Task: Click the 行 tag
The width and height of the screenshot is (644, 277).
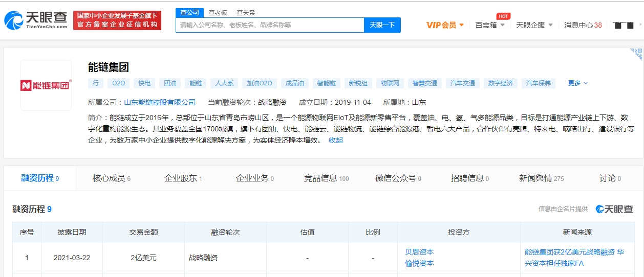Action: tap(96, 83)
